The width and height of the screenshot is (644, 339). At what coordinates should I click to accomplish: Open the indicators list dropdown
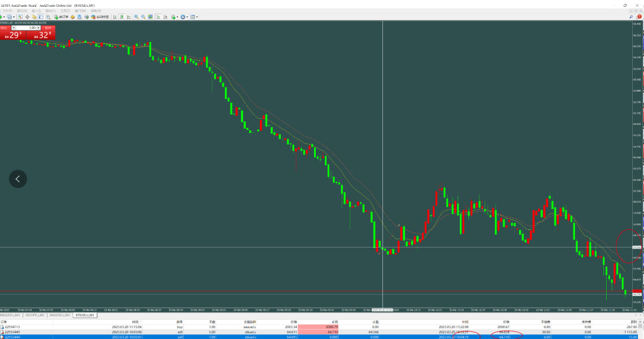coord(175,17)
